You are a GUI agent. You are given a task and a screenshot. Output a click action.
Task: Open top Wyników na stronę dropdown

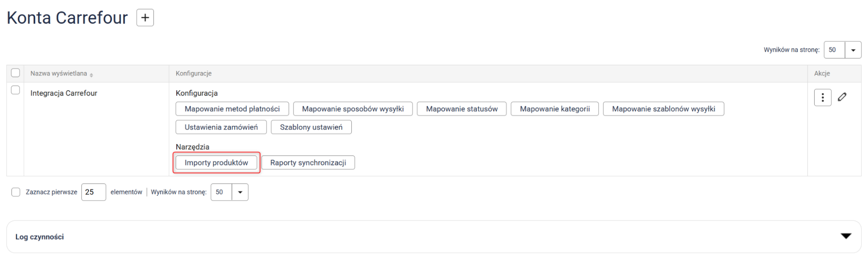click(853, 50)
